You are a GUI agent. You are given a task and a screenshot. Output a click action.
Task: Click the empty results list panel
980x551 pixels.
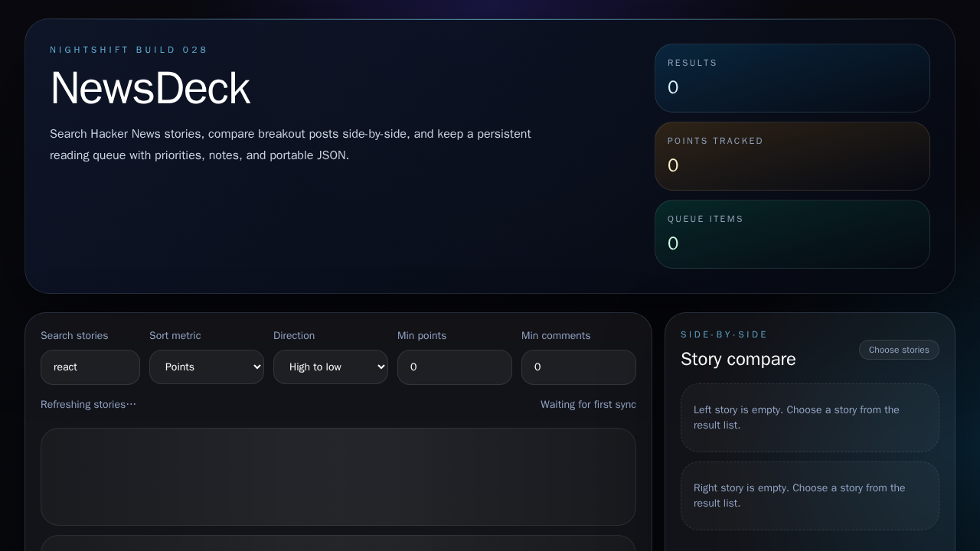coord(338,477)
